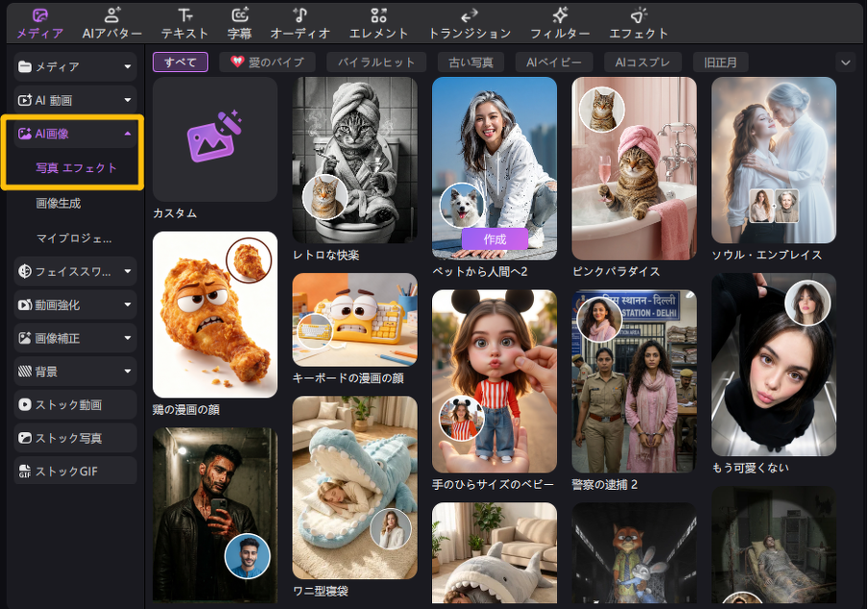The width and height of the screenshot is (868, 609).
Task: Open the エフェクト icon
Action: 639,16
